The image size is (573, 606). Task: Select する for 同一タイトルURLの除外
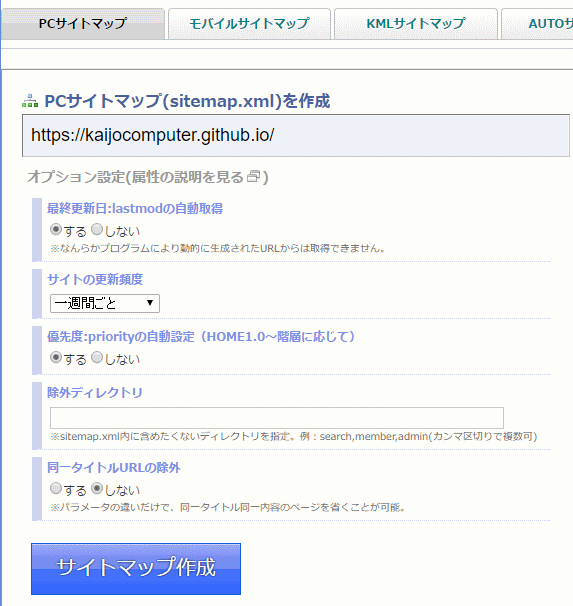(56, 489)
